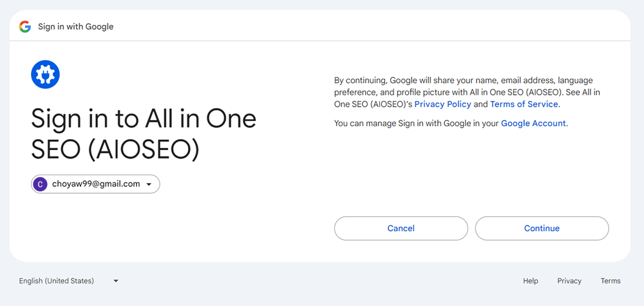Open the footer Privacy link

point(569,281)
